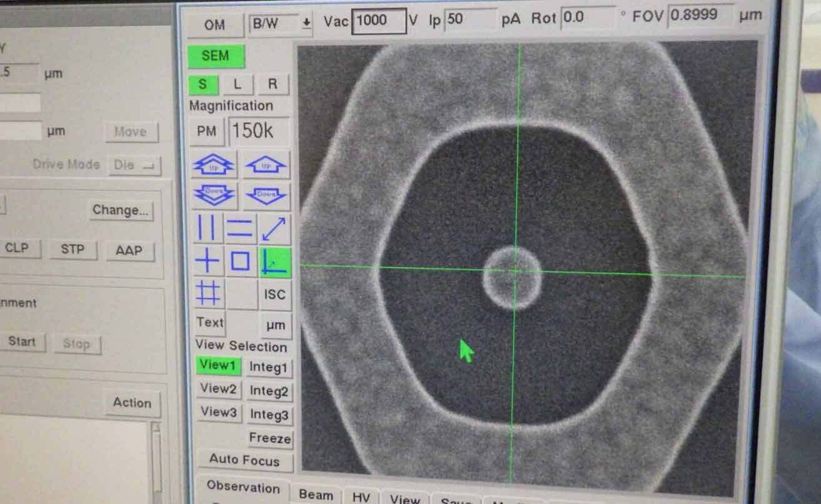Viewport: 821px width, 504px height.
Task: Click the magnification value field 150k
Action: coord(259,131)
